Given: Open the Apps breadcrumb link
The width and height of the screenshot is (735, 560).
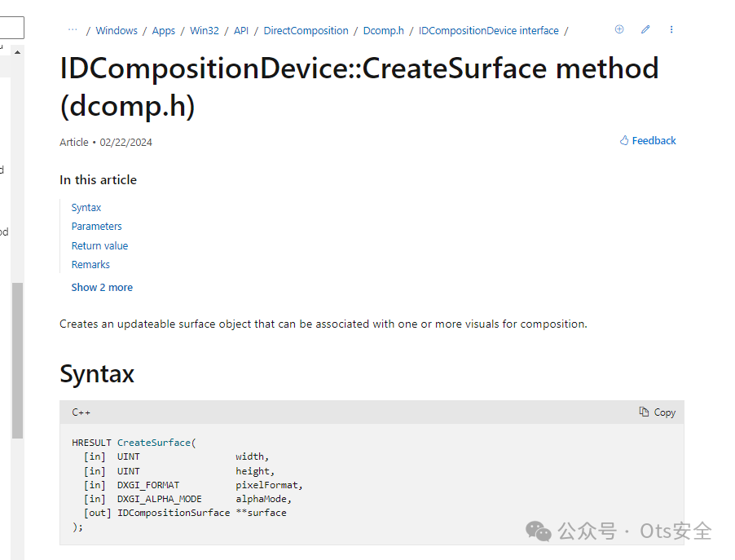Looking at the screenshot, I should point(164,31).
